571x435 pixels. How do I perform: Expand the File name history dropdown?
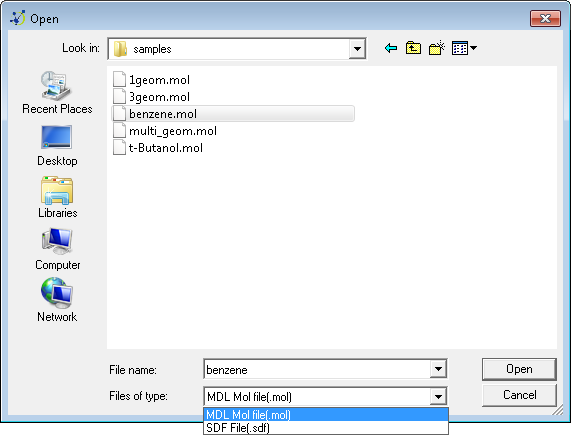tap(438, 369)
